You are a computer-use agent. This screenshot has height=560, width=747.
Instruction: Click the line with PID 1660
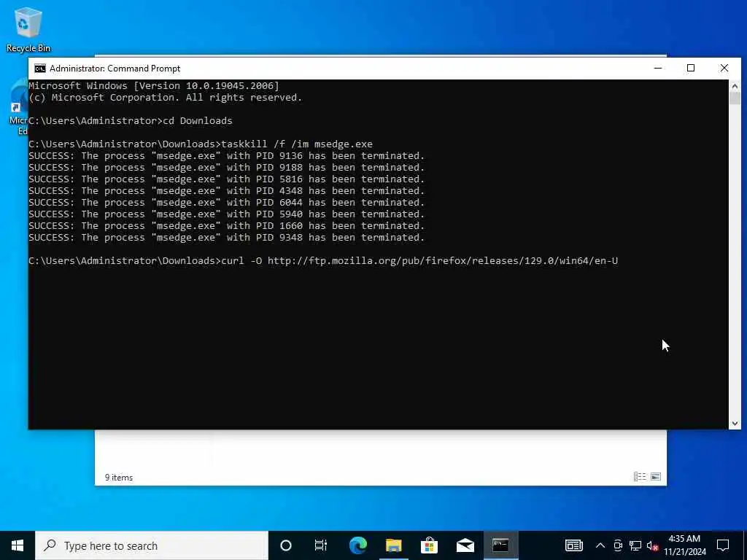[226, 226]
